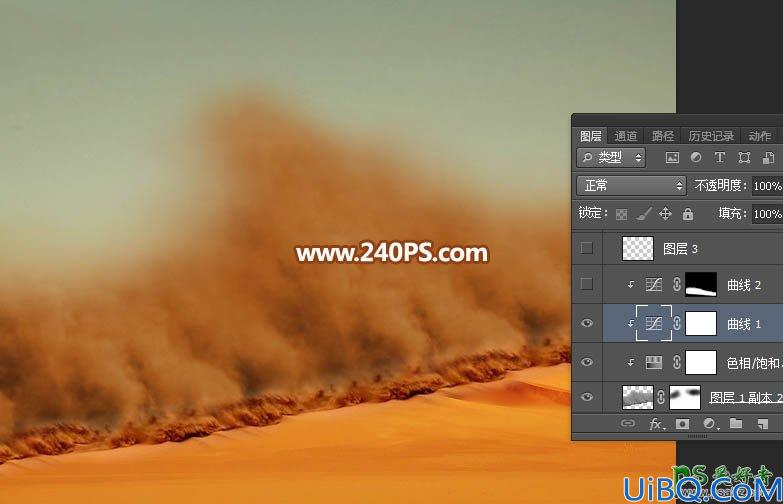Create a new group folder
Image resolution: width=783 pixels, height=504 pixels.
pyautogui.click(x=736, y=424)
